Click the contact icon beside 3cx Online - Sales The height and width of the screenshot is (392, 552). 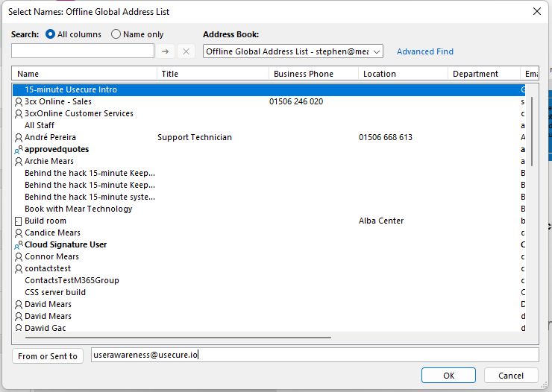pos(19,102)
